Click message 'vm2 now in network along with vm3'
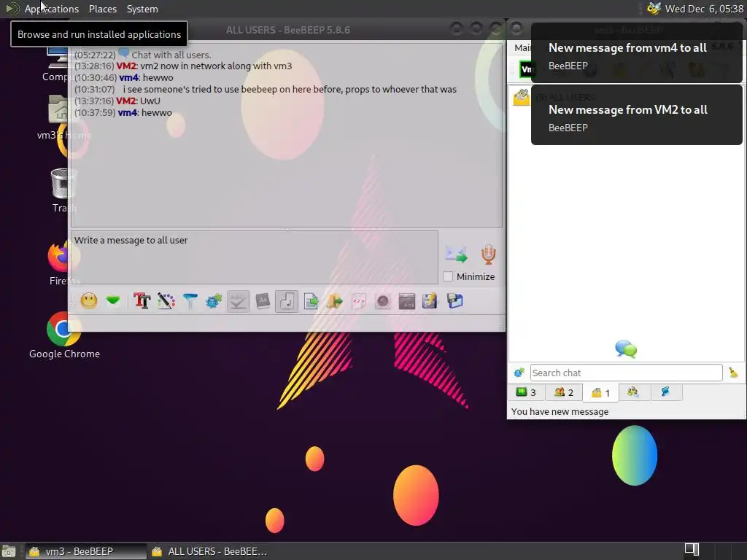The width and height of the screenshot is (747, 560). point(216,66)
